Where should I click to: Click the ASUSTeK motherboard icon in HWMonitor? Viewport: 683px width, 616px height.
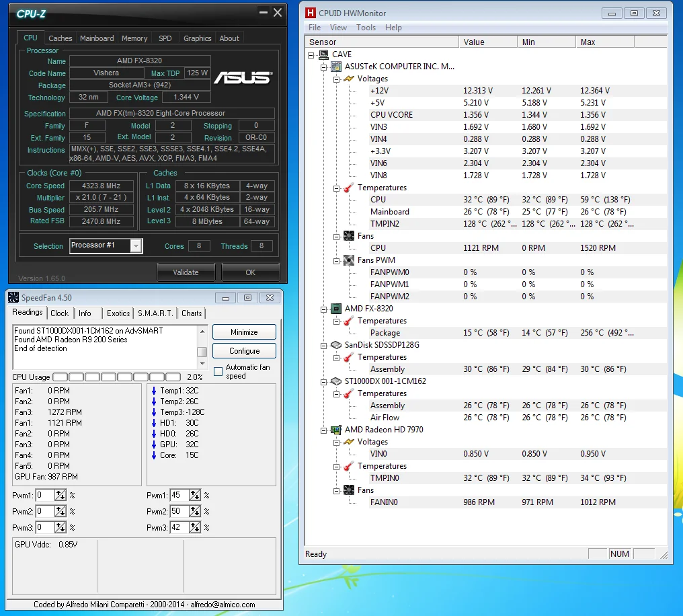click(336, 67)
